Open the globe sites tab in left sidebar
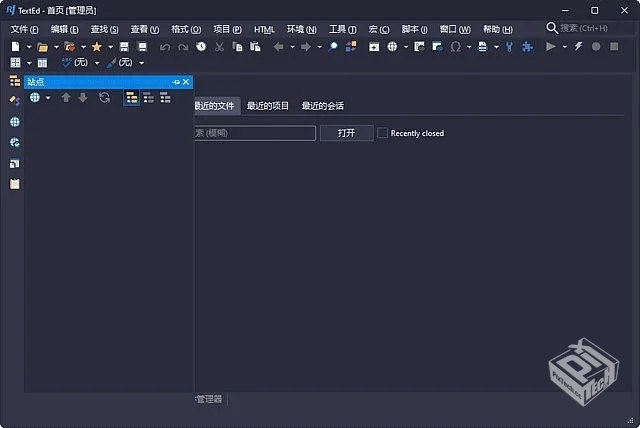 15,122
